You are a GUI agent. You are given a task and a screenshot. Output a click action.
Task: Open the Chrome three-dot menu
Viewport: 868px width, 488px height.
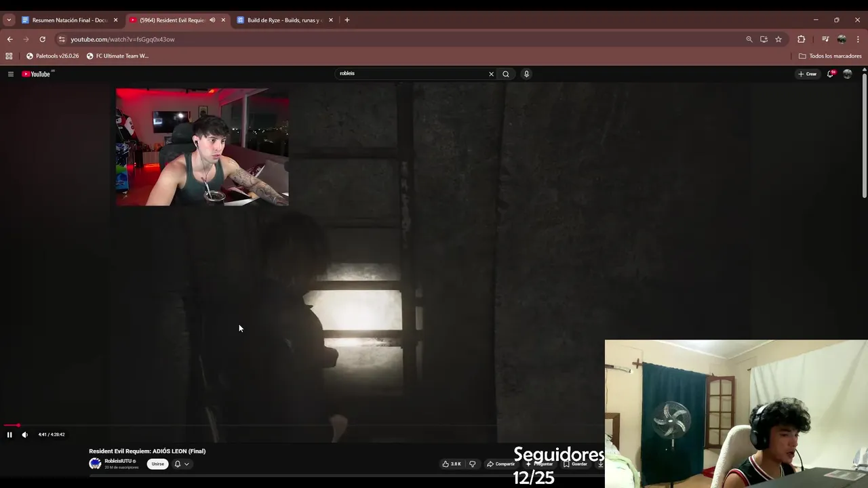858,39
